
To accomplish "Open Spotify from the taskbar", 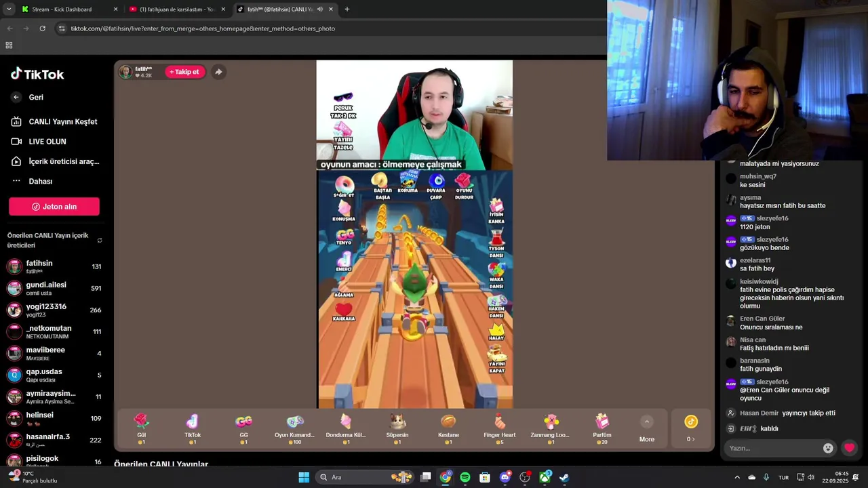I will (465, 477).
